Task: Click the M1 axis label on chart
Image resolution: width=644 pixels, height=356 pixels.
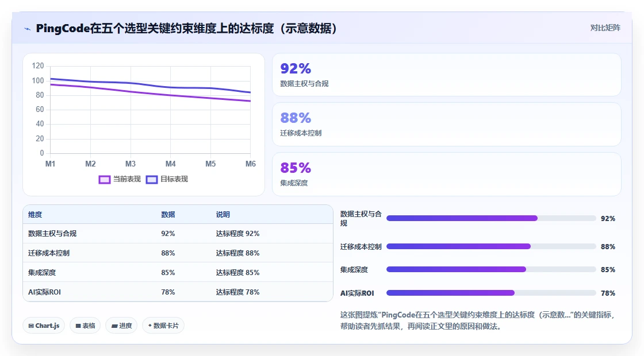Action: [50, 164]
